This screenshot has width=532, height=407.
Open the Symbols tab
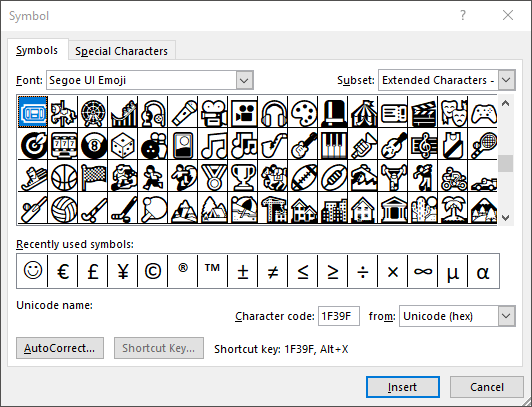click(37, 50)
